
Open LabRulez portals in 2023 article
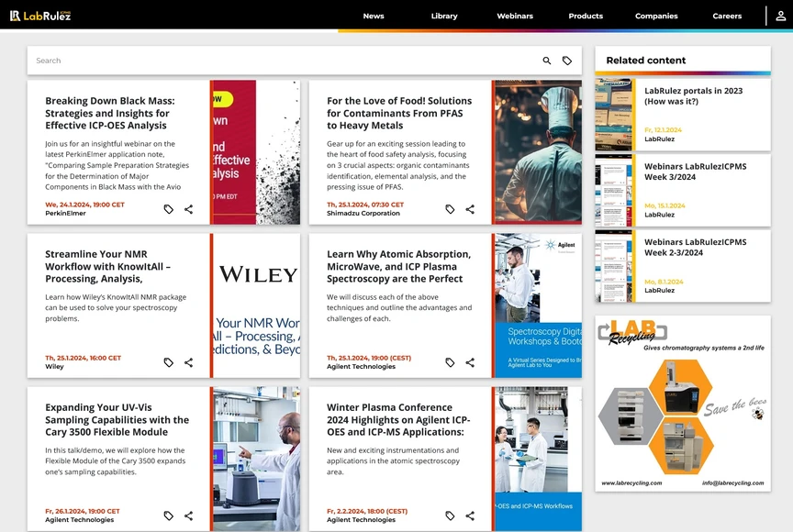(x=693, y=96)
